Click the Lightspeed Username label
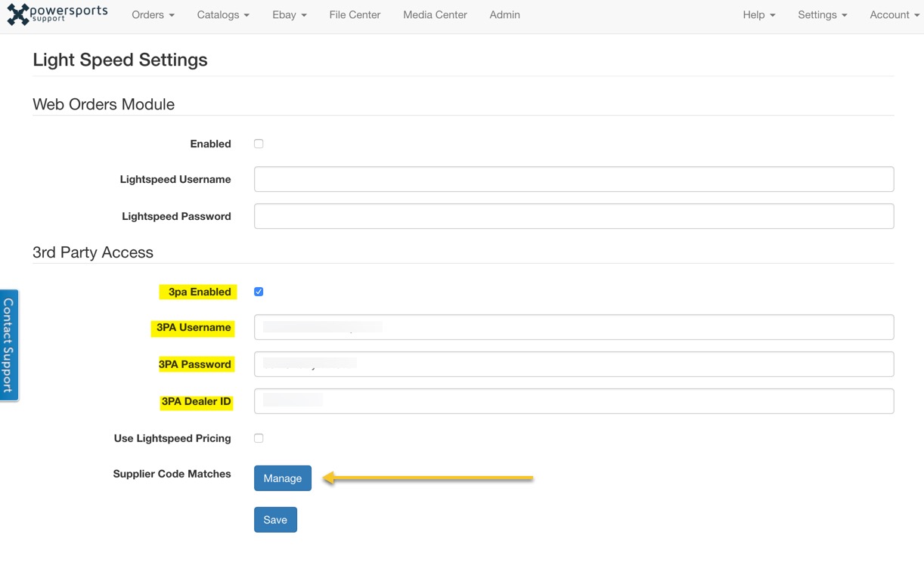Screen dimensions: 924x575 click(x=175, y=179)
